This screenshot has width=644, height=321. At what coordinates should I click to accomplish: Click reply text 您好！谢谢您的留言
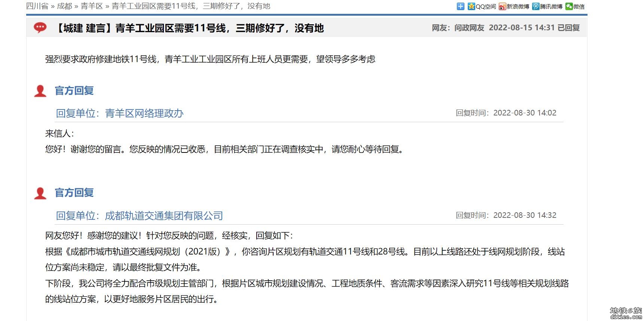(x=225, y=149)
